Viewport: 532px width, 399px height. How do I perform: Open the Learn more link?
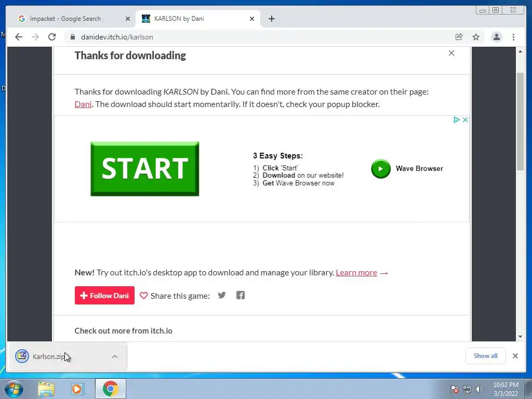356,272
